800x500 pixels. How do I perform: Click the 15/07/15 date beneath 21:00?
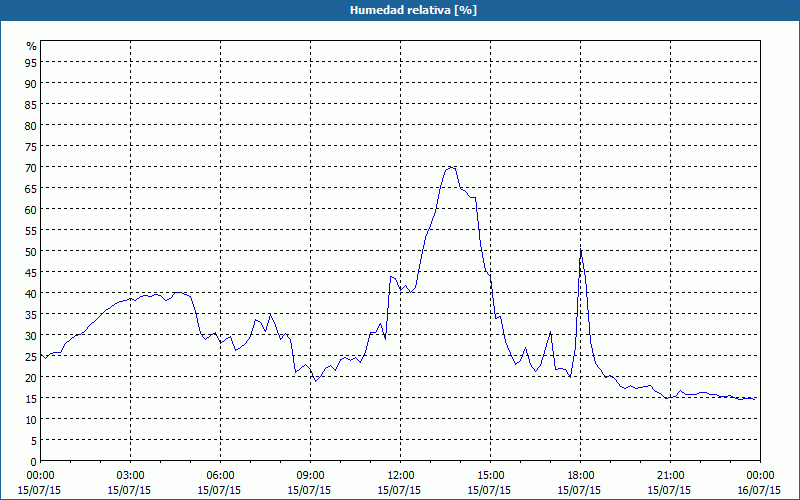pyautogui.click(x=669, y=490)
